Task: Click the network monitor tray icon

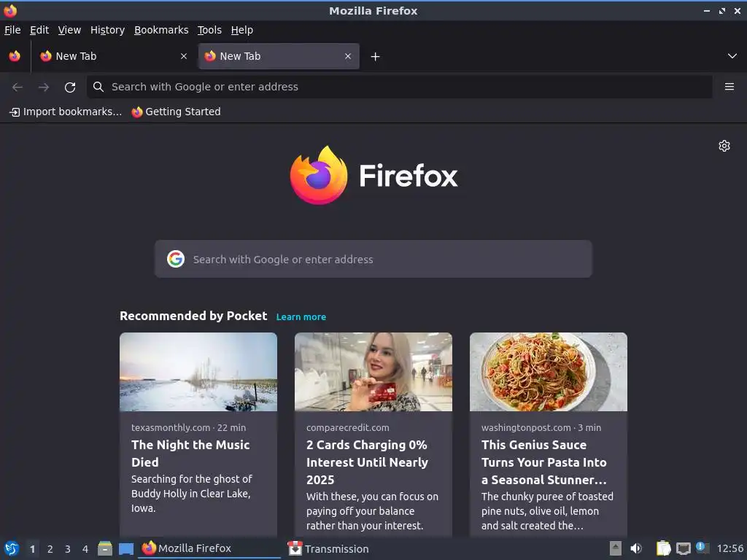Action: 683,548
